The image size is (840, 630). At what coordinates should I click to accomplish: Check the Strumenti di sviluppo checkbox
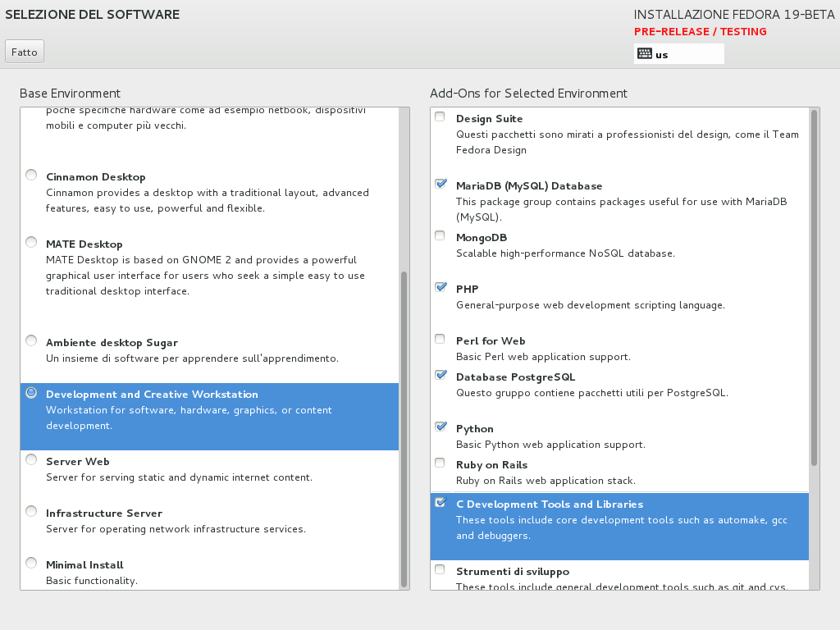pos(440,569)
